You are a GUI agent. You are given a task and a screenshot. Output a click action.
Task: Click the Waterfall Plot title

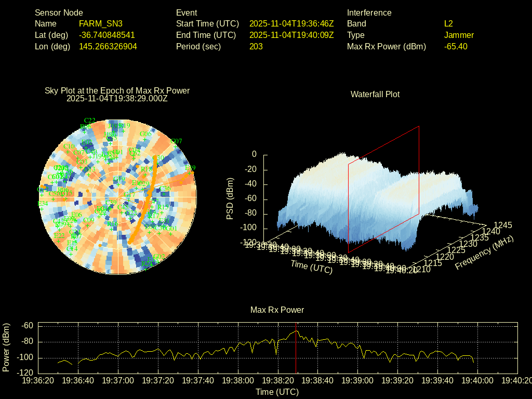(x=375, y=94)
